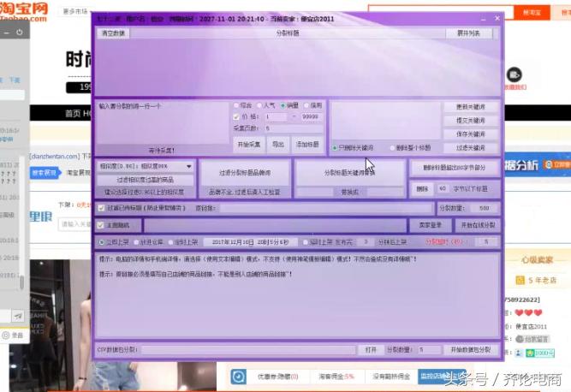Click the 删除 button beside the 40 field

pos(422,189)
